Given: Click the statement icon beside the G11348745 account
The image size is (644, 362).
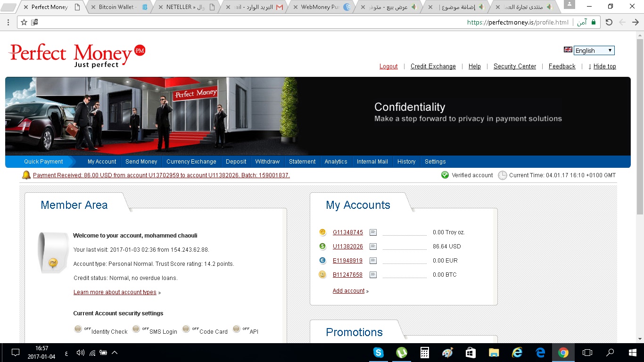Looking at the screenshot, I should (x=373, y=232).
